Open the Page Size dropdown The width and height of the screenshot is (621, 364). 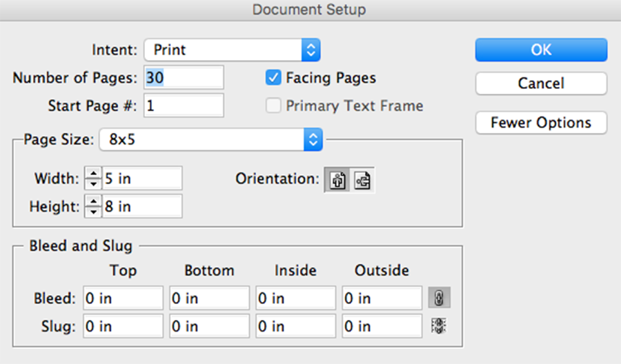pos(210,140)
